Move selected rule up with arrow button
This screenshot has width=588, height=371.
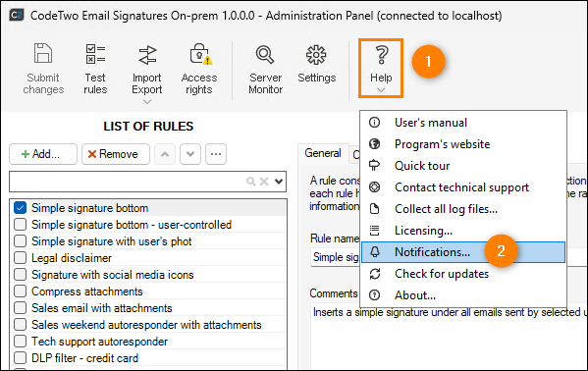pyautogui.click(x=165, y=154)
